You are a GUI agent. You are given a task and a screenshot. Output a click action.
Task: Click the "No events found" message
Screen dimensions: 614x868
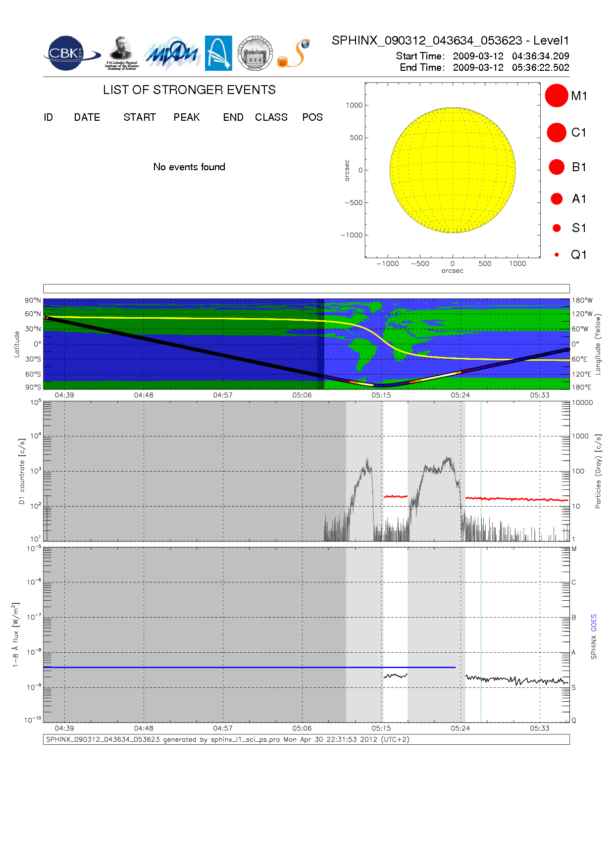pos(189,167)
